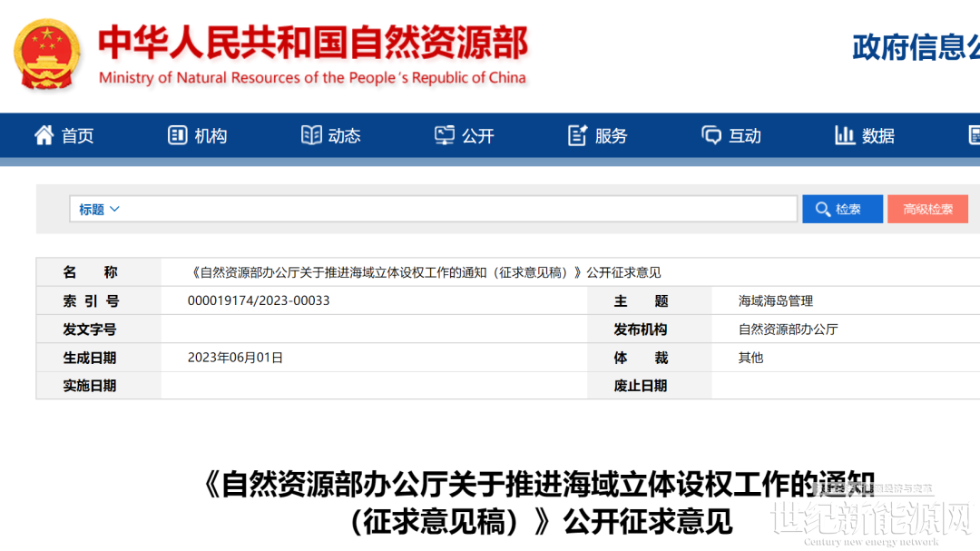Click the magnifier icon in 检索 button
The height and width of the screenshot is (551, 980).
point(823,209)
